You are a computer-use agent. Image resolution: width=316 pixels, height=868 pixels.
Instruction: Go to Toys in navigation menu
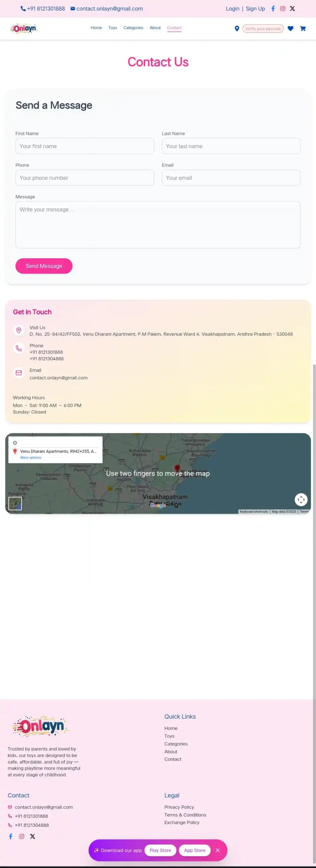(112, 28)
